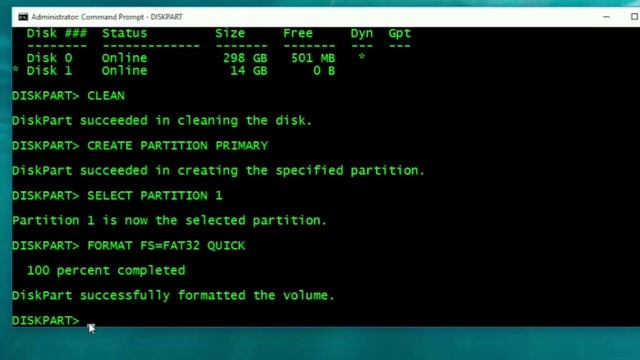Click the 'SELECT PARTITION 1' command

(155, 196)
